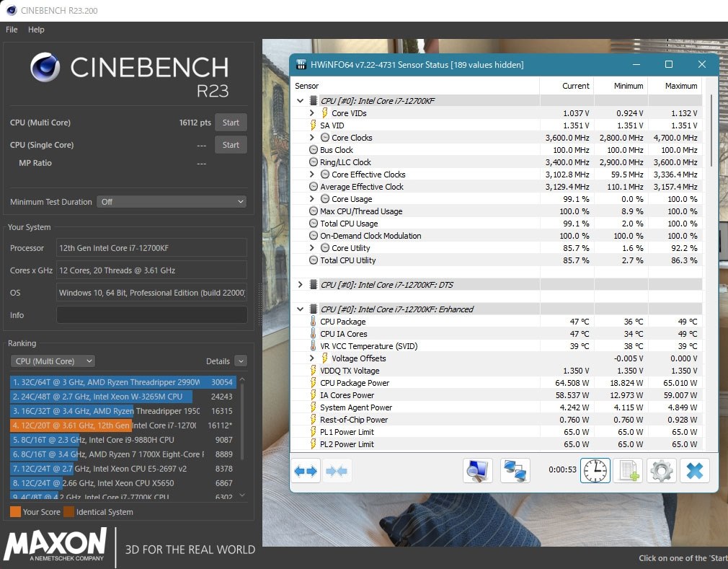Click the lightning icon beside System Agent Power
Image resolution: width=728 pixels, height=569 pixels.
click(314, 407)
